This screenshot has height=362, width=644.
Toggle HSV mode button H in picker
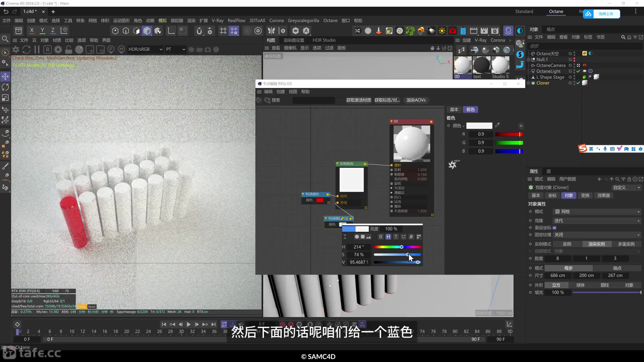pos(388,237)
